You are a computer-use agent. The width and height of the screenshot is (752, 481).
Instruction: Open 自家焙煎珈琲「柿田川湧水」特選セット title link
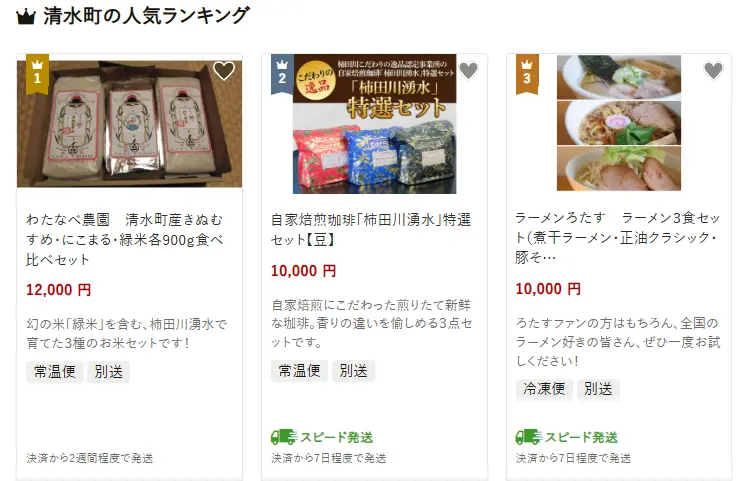371,229
